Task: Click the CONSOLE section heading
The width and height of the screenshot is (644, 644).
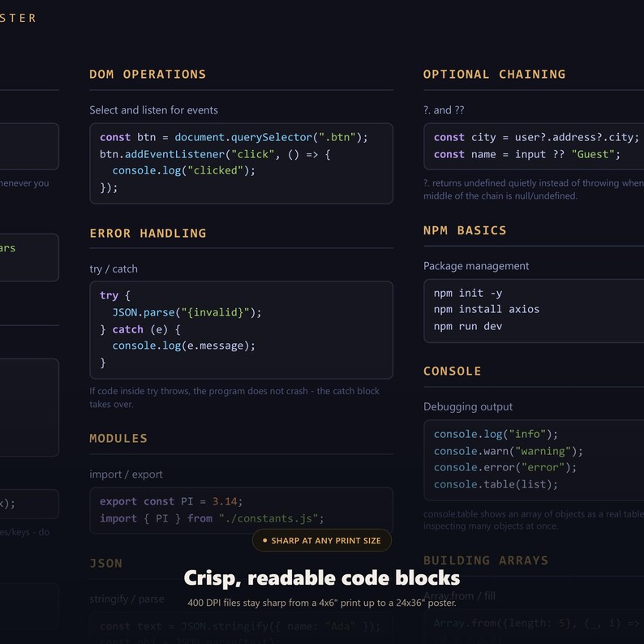Action: click(x=453, y=371)
